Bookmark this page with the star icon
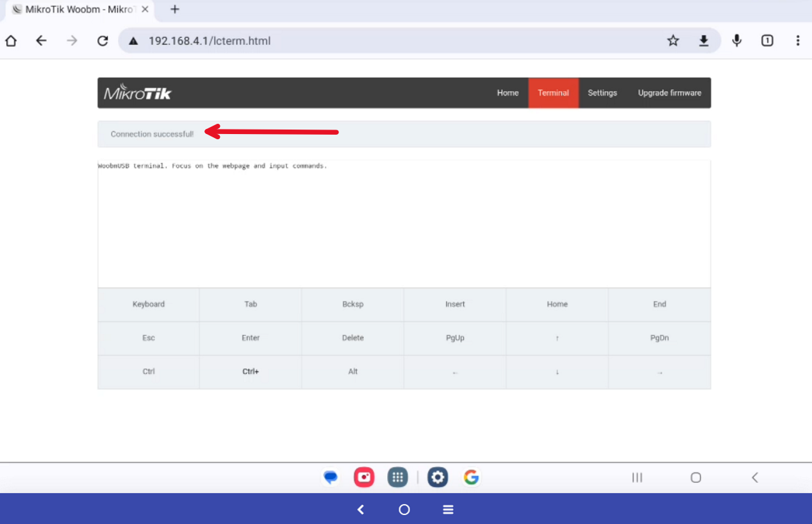812x524 pixels. [673, 41]
